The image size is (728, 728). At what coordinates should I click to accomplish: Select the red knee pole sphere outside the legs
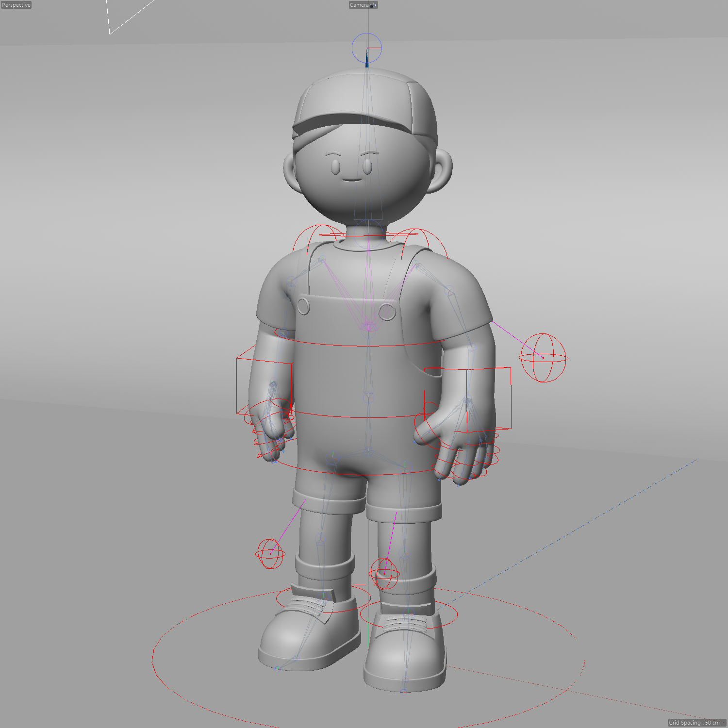tap(270, 553)
